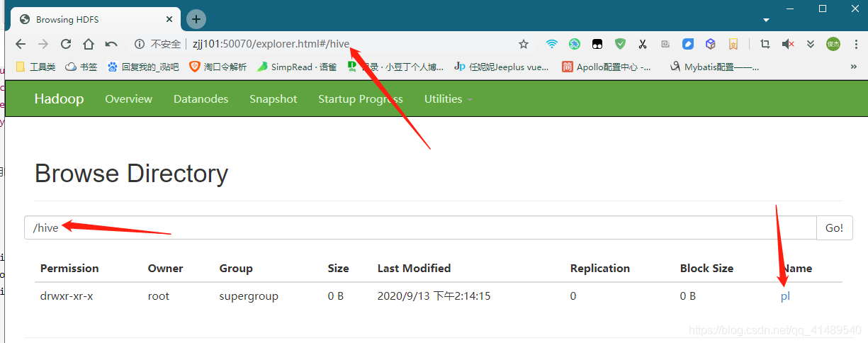Screen dimensions: 868x343
Task: Reload the page with the refresh icon
Action: click(66, 44)
